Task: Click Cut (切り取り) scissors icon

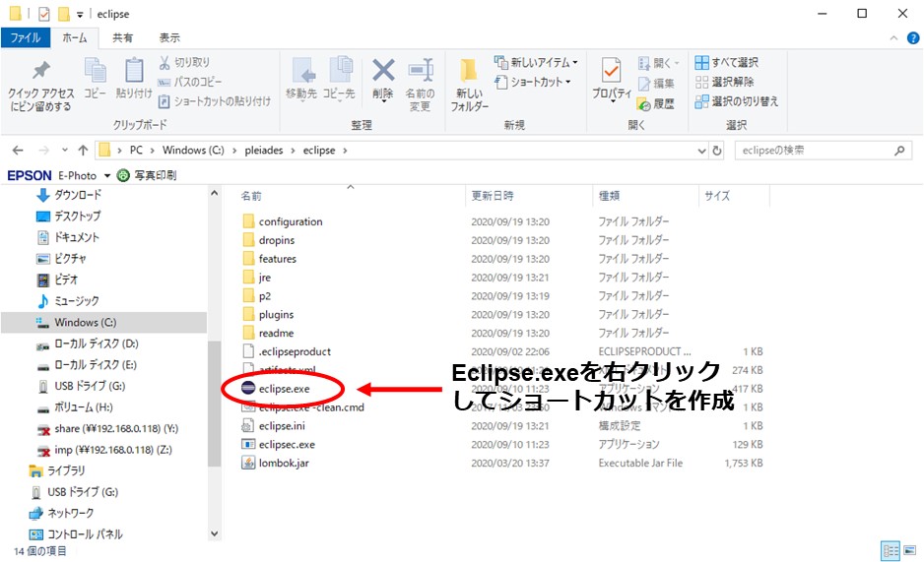Action: point(165,62)
